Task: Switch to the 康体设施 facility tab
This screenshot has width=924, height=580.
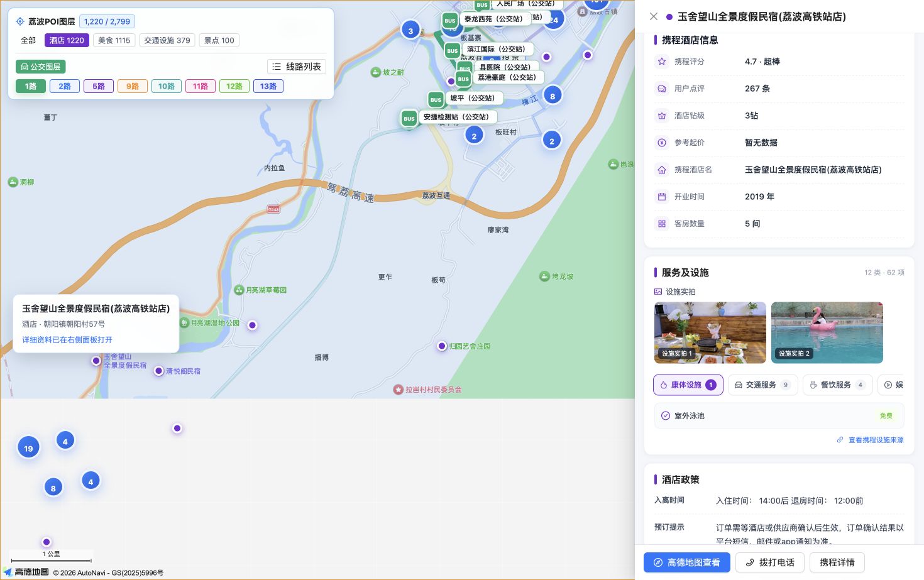Action: [x=688, y=385]
